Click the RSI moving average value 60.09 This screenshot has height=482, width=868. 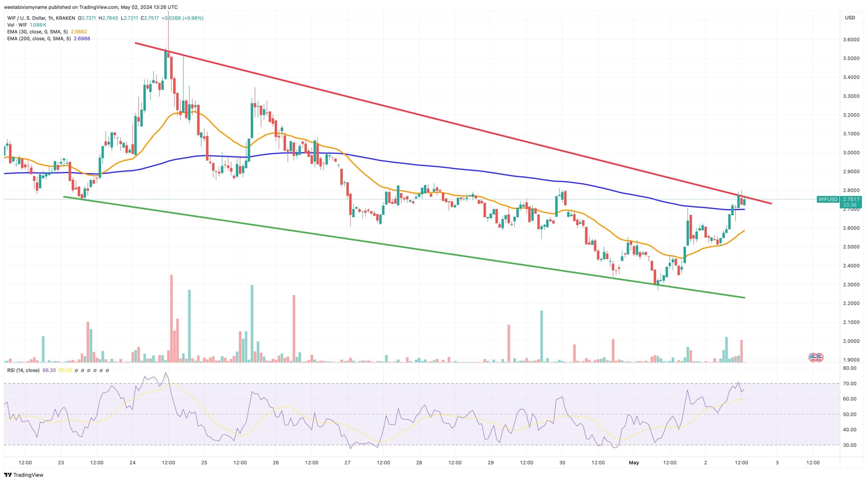(x=65, y=370)
